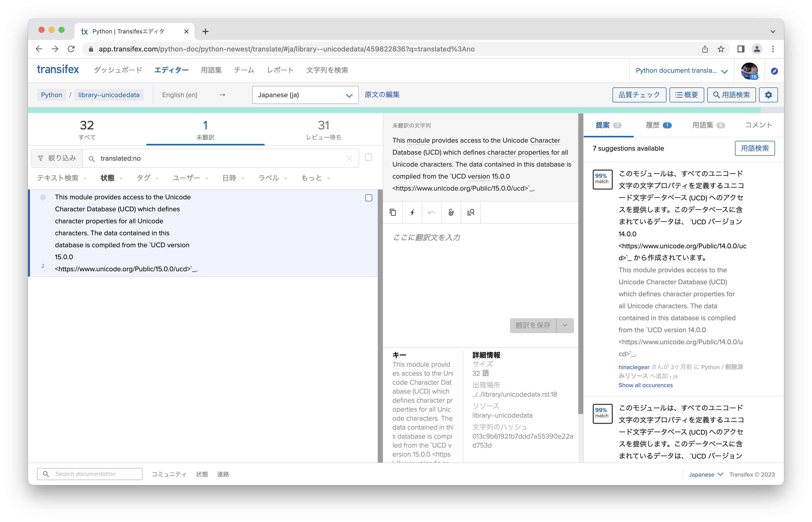
Task: Click the grey status circle of string
Action: 43,197
